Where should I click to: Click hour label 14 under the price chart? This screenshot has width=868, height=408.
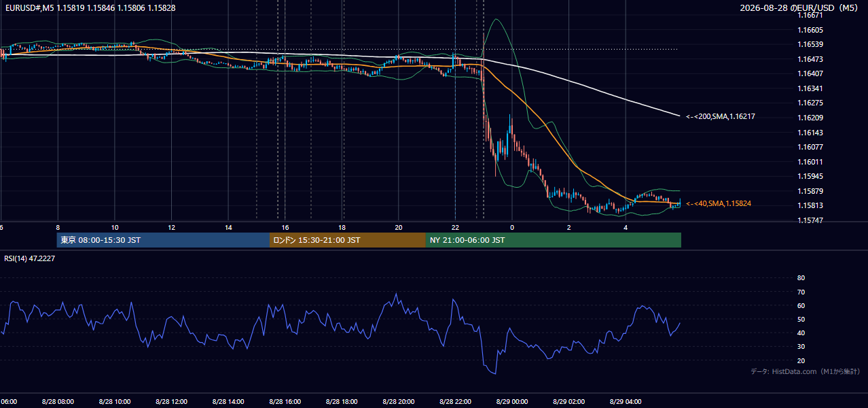(228, 227)
